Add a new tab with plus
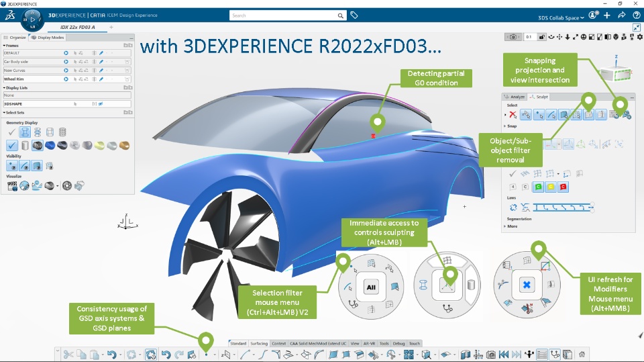 tap(111, 27)
